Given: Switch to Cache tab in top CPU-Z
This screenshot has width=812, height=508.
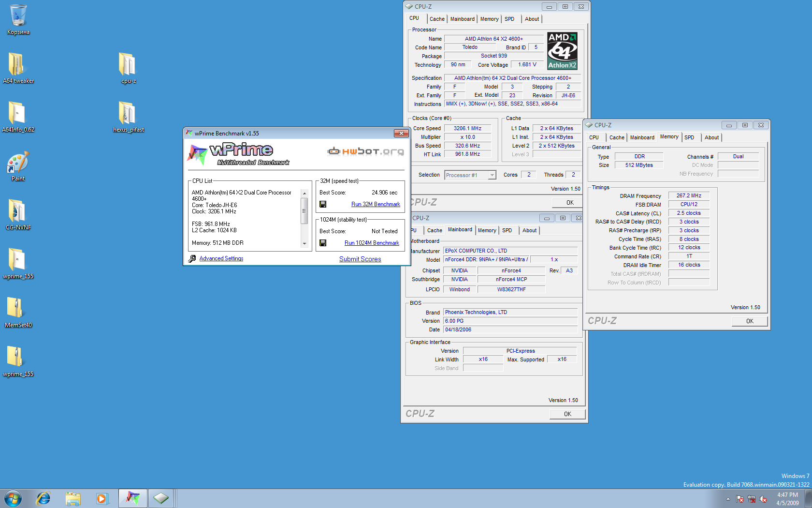Looking at the screenshot, I should pyautogui.click(x=437, y=19).
